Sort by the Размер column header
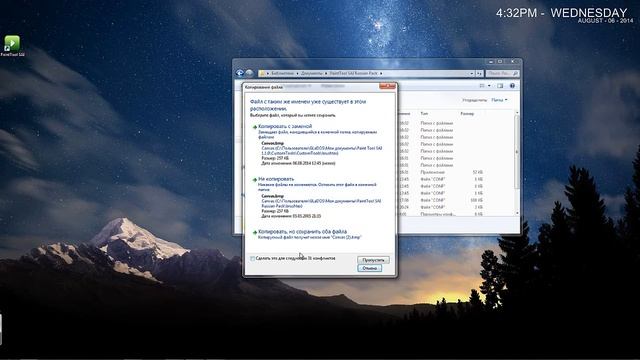Image resolution: width=640 pixels, height=360 pixels. (x=467, y=114)
